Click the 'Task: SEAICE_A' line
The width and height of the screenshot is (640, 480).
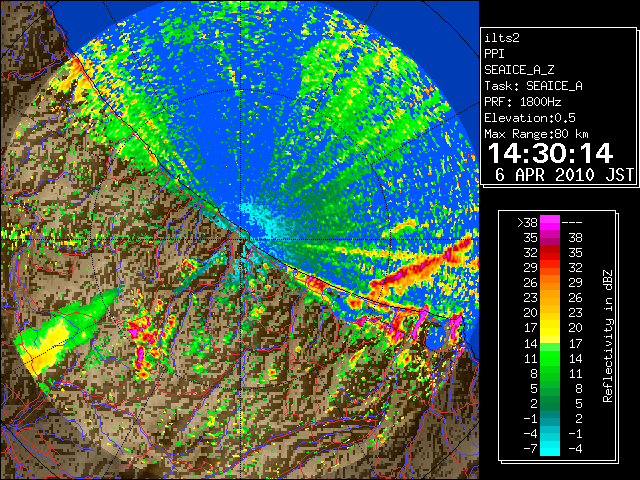[533, 86]
